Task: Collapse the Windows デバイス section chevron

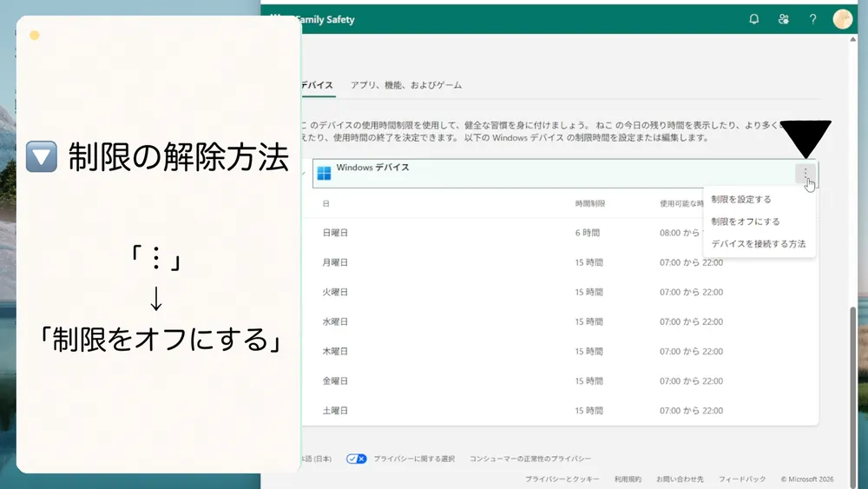Action: coord(304,174)
